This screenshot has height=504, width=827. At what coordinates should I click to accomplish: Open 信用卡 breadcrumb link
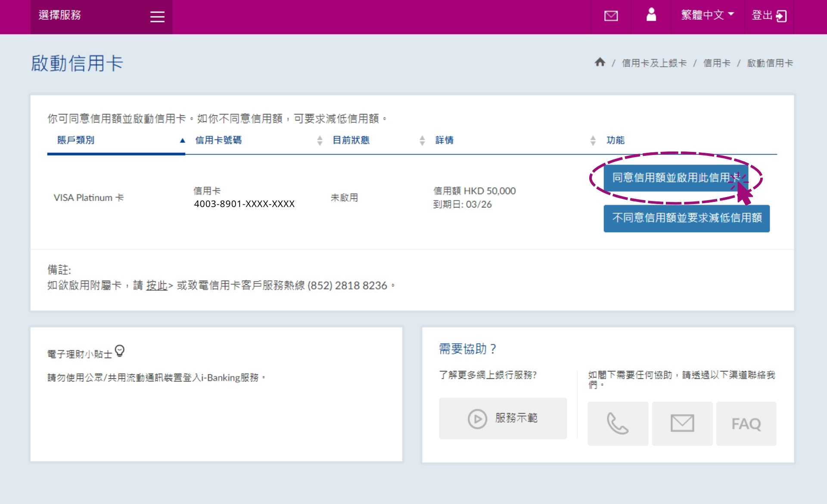[717, 63]
